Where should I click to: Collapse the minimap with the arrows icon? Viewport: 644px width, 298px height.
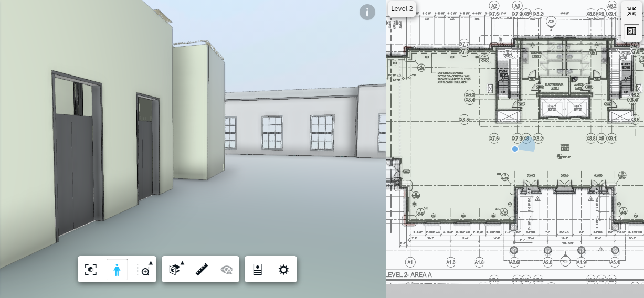631,12
